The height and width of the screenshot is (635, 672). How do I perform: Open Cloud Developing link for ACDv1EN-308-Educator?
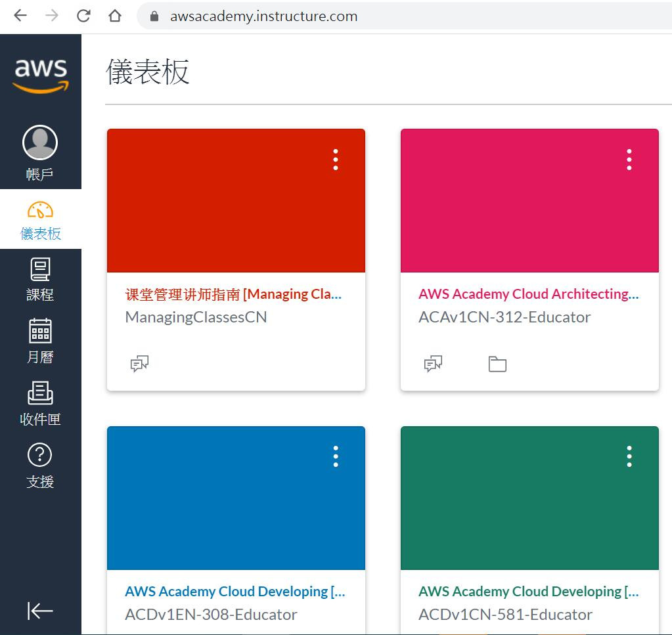tap(235, 592)
